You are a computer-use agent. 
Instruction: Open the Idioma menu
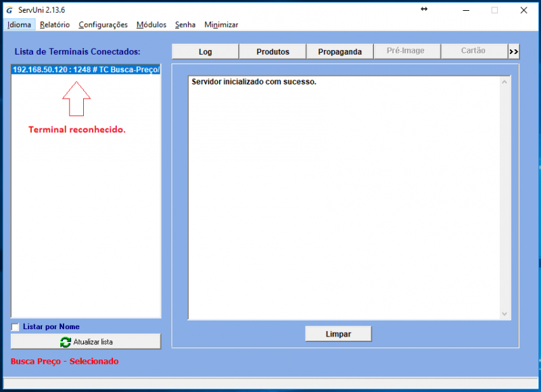19,24
